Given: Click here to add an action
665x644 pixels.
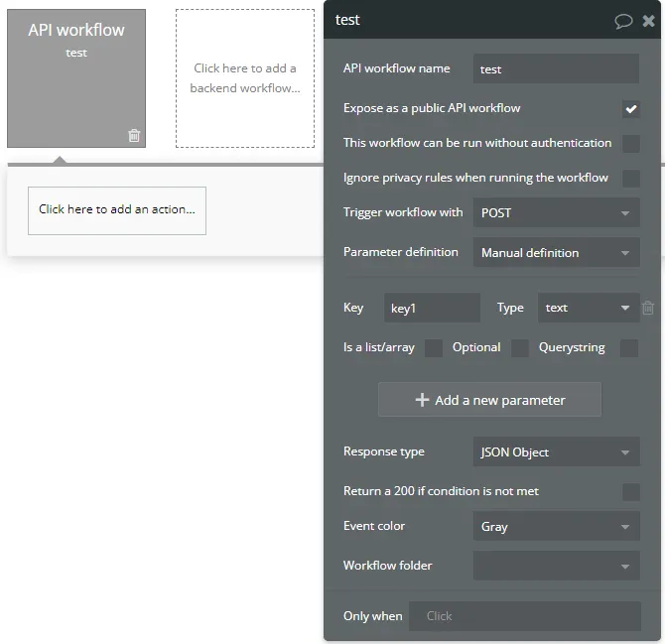Looking at the screenshot, I should tap(117, 210).
